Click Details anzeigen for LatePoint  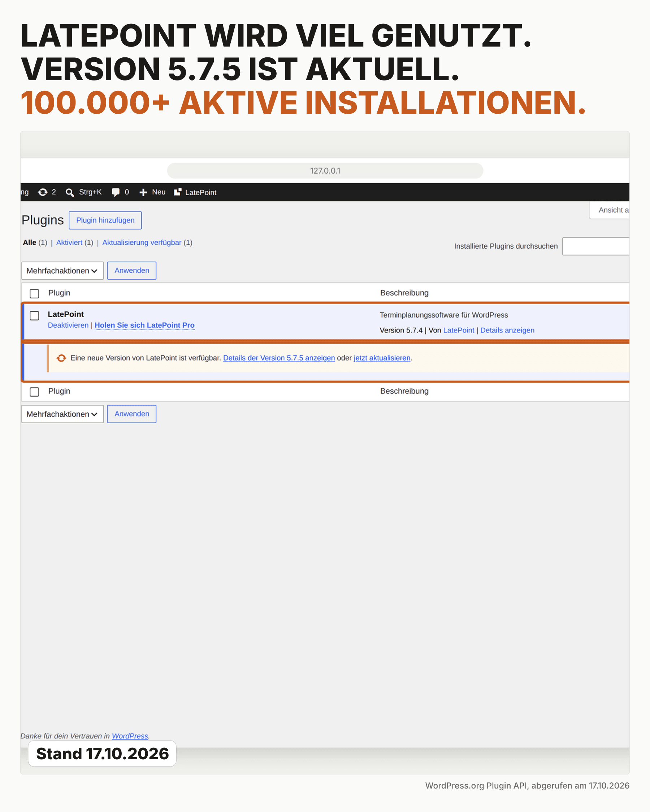tap(507, 330)
